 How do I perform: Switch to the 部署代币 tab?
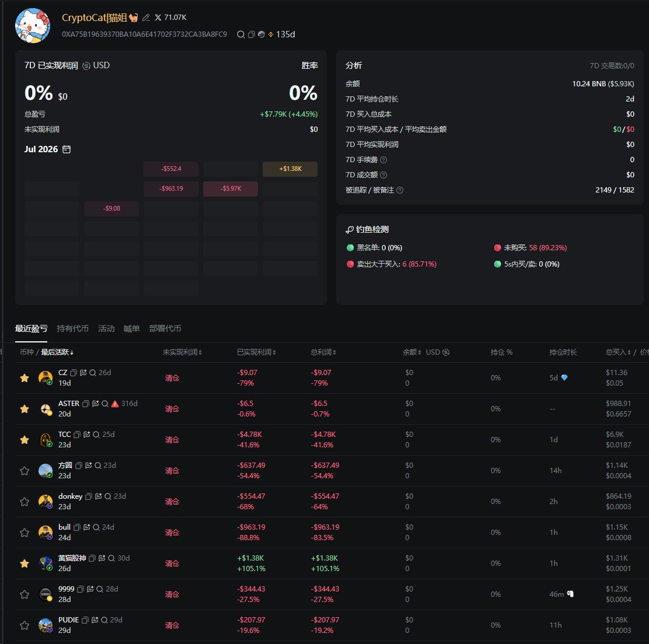[x=165, y=328]
